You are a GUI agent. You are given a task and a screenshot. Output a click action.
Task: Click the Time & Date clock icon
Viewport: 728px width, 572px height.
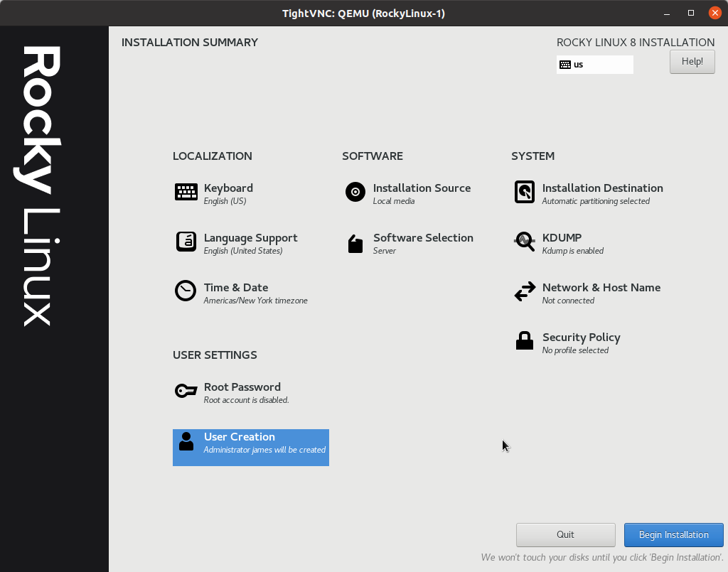click(x=186, y=291)
